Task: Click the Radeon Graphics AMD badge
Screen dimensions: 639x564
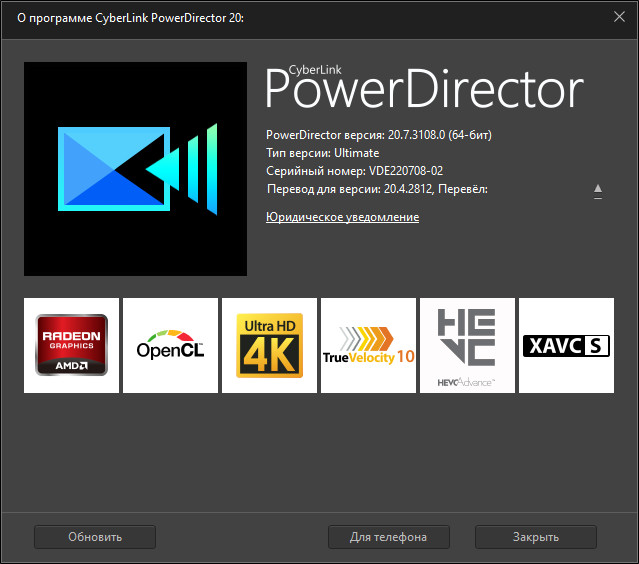Action: [x=71, y=345]
